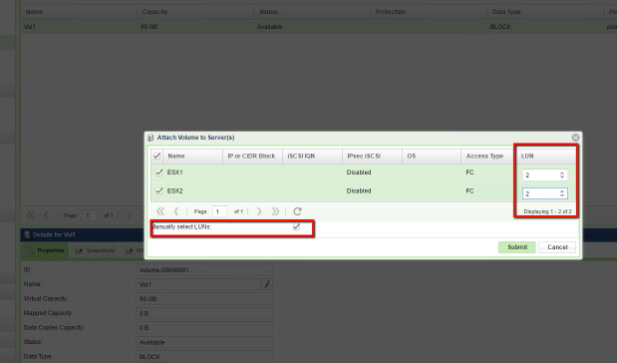
Task: Sort background volumes by Status column
Action: (x=312, y=12)
